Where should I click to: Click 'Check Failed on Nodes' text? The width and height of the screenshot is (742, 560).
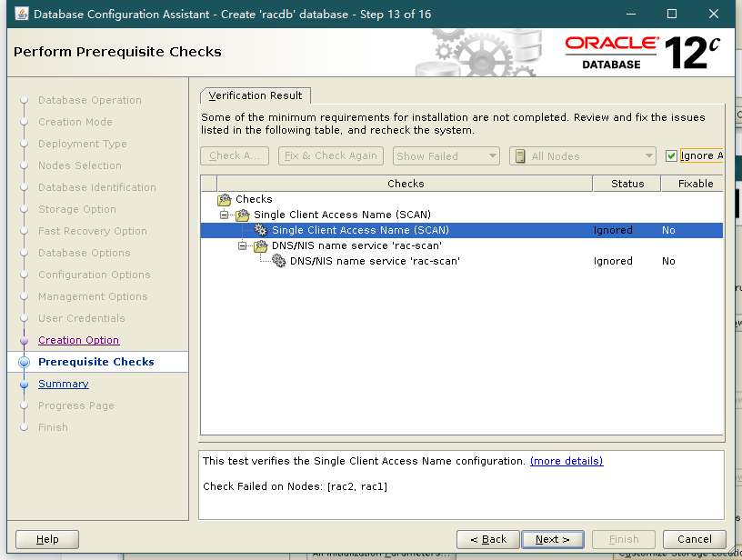tap(295, 486)
